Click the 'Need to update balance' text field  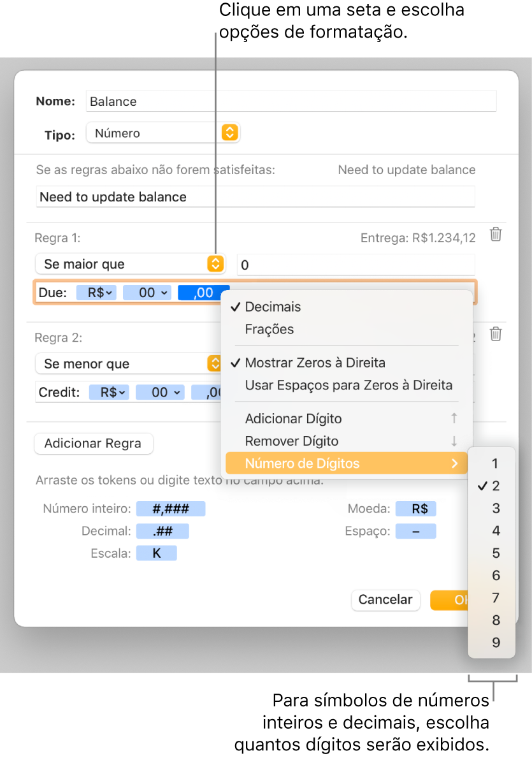255,197
